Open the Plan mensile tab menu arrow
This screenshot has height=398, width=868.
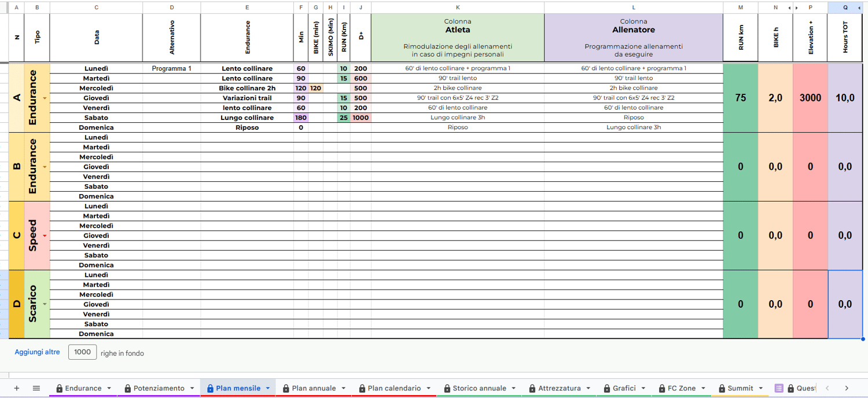268,388
